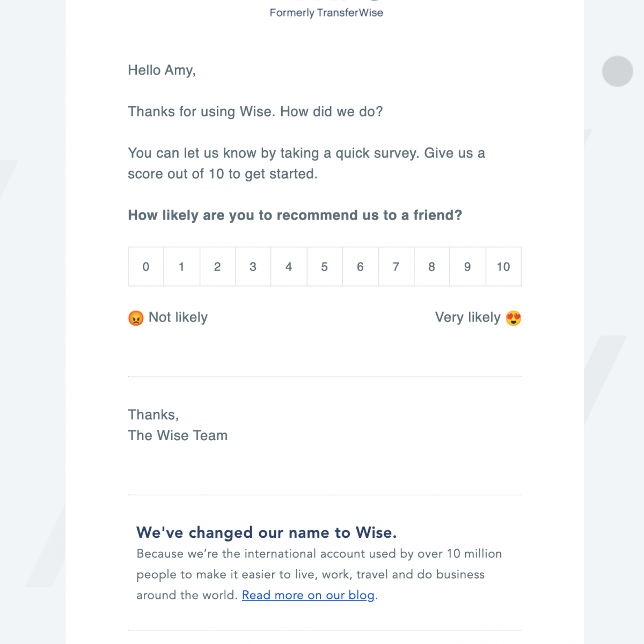Pick score 8 for recommendation

[431, 267]
